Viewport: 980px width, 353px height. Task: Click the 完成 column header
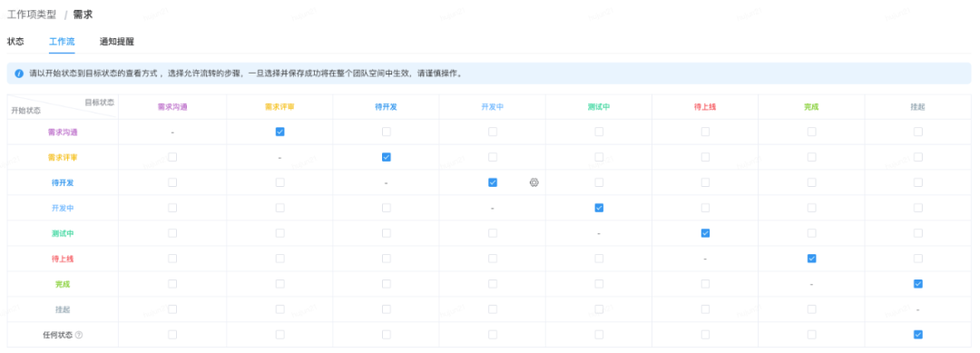click(x=811, y=107)
